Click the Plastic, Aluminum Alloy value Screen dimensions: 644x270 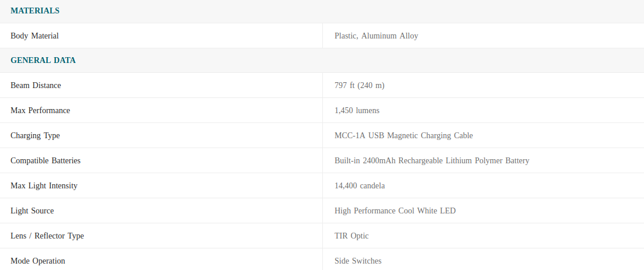[376, 36]
